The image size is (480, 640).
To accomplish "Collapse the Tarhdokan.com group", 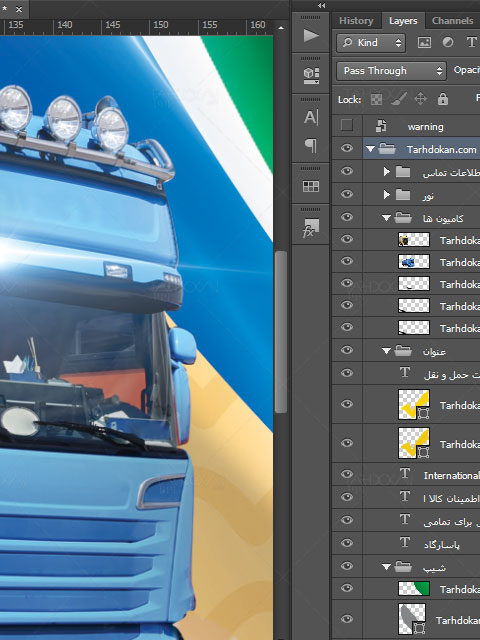I will (370, 149).
